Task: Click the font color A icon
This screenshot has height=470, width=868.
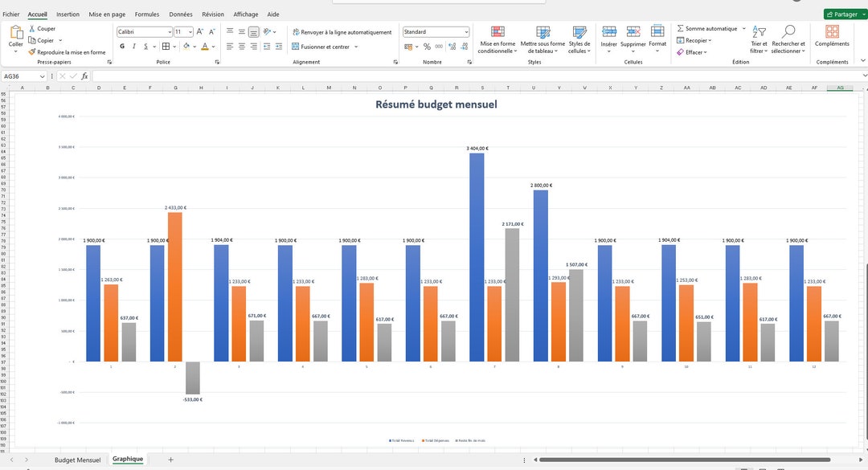Action: pos(205,47)
